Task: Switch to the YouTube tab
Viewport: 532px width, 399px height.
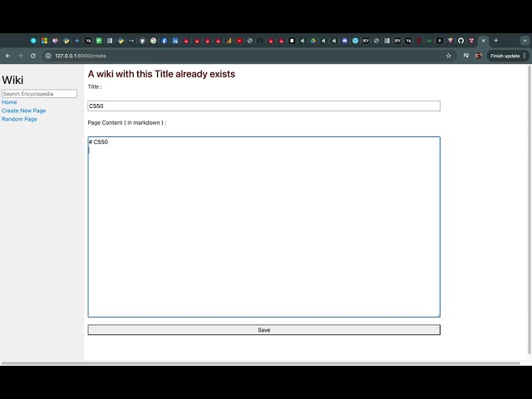Action: click(x=239, y=41)
